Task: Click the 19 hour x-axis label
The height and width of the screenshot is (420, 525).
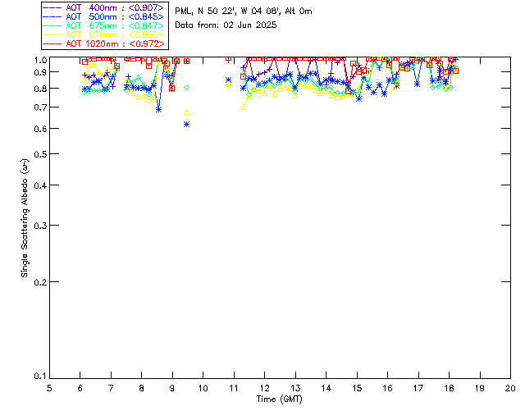Action: (x=480, y=388)
